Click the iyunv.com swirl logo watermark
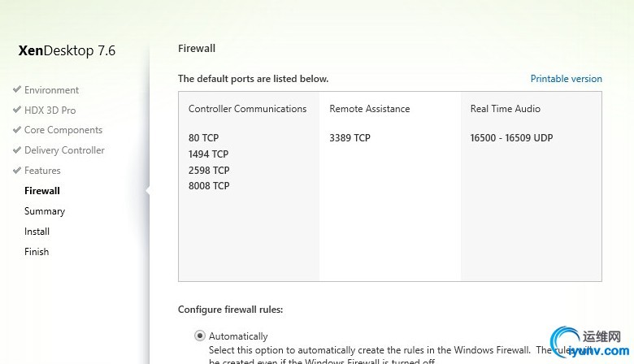The width and height of the screenshot is (634, 364). [565, 341]
